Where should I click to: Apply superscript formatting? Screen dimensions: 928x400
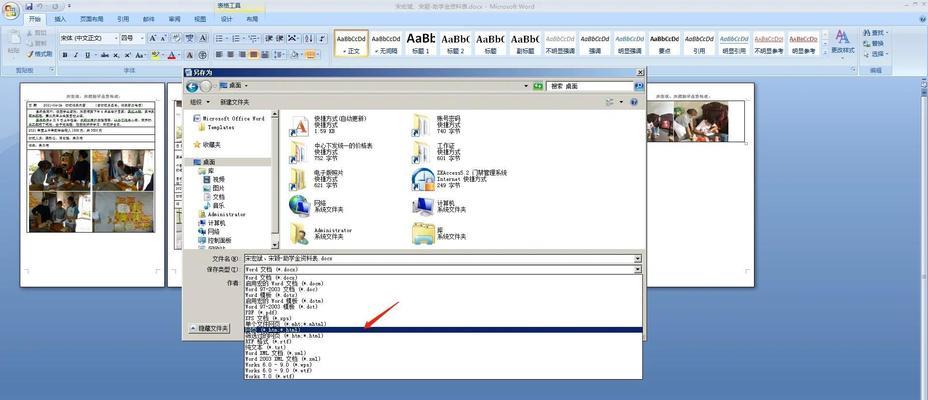pos(127,55)
